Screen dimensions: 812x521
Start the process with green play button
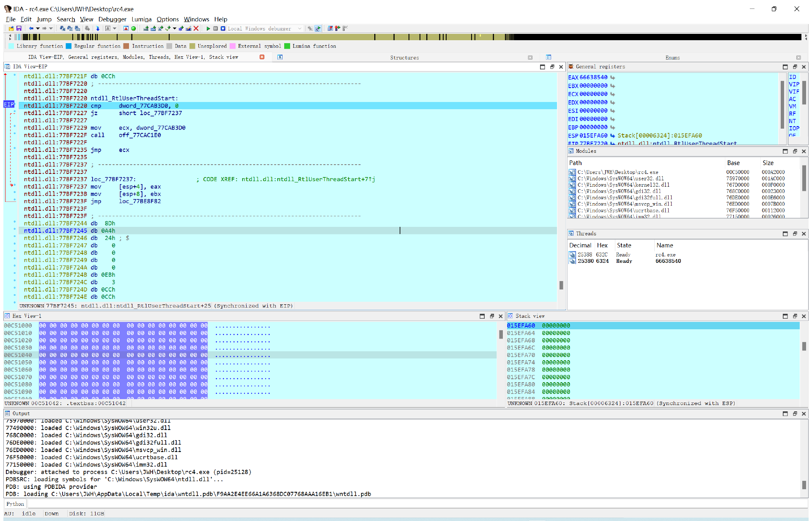coord(208,28)
